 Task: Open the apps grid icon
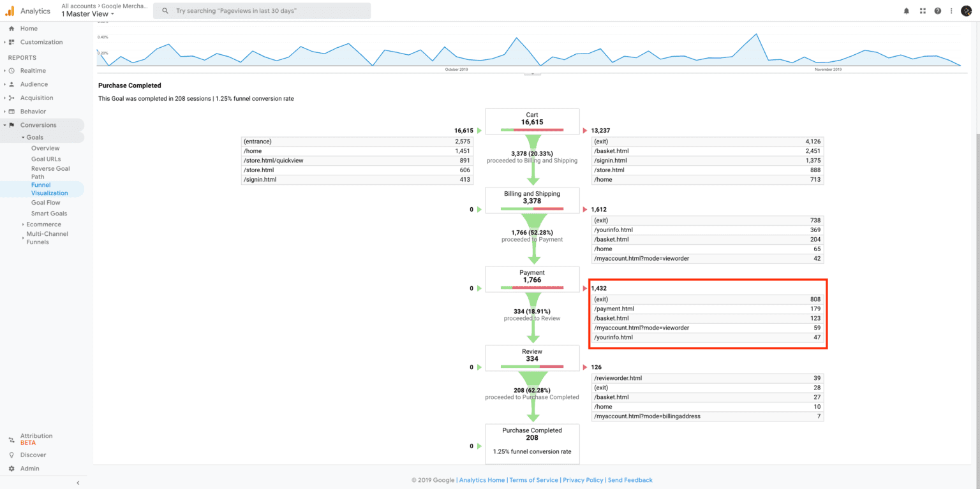(923, 11)
